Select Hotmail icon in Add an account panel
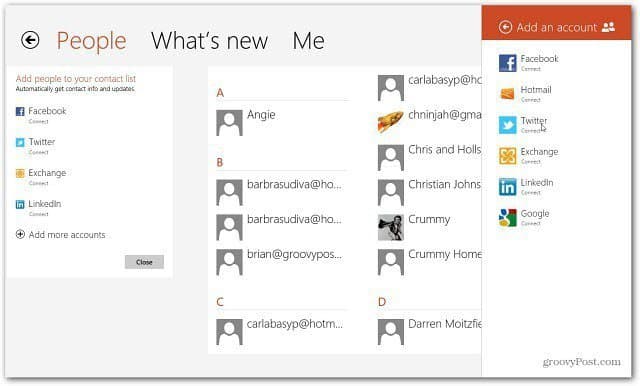The width and height of the screenshot is (640, 386). coord(508,94)
